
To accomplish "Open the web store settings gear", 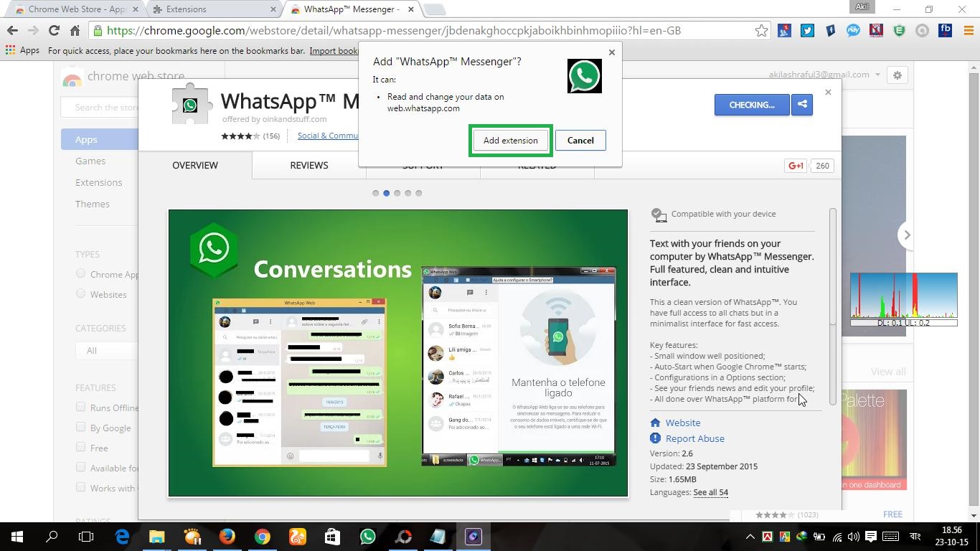I will click(x=897, y=75).
